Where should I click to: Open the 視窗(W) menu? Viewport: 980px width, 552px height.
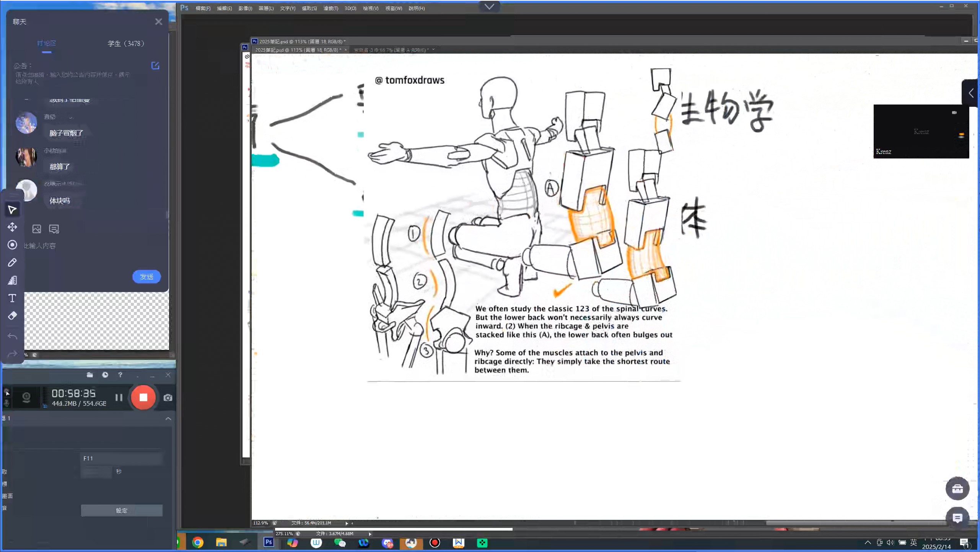coord(394,8)
